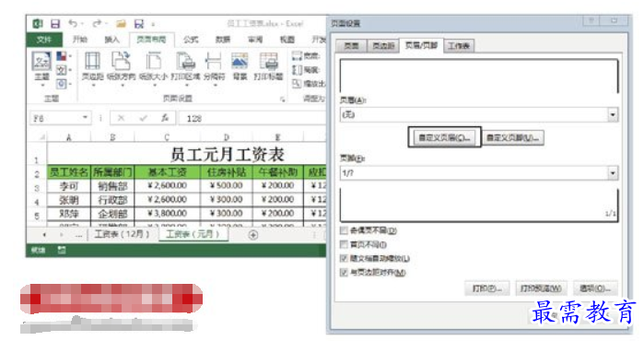This screenshot has height=341, width=644.
Task: Click the formula bar showing 128
Action: point(252,118)
